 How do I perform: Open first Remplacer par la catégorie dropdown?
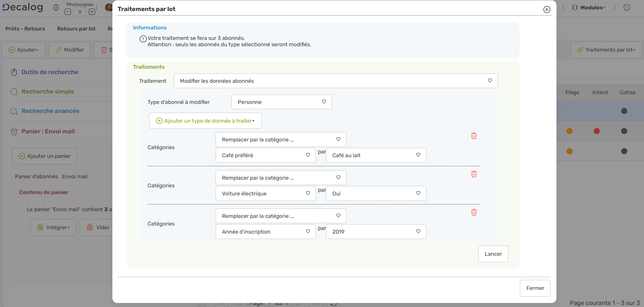pos(281,139)
